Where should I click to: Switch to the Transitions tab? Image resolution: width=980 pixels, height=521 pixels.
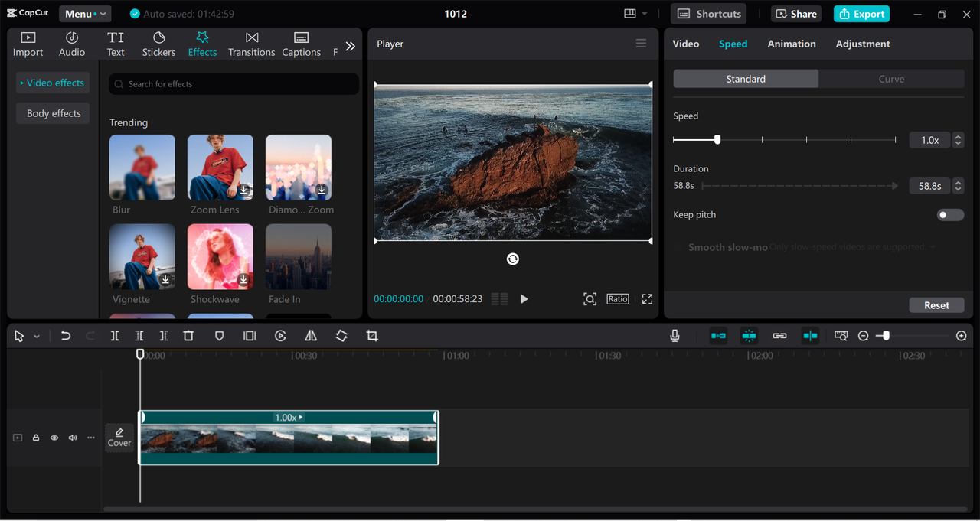click(251, 44)
